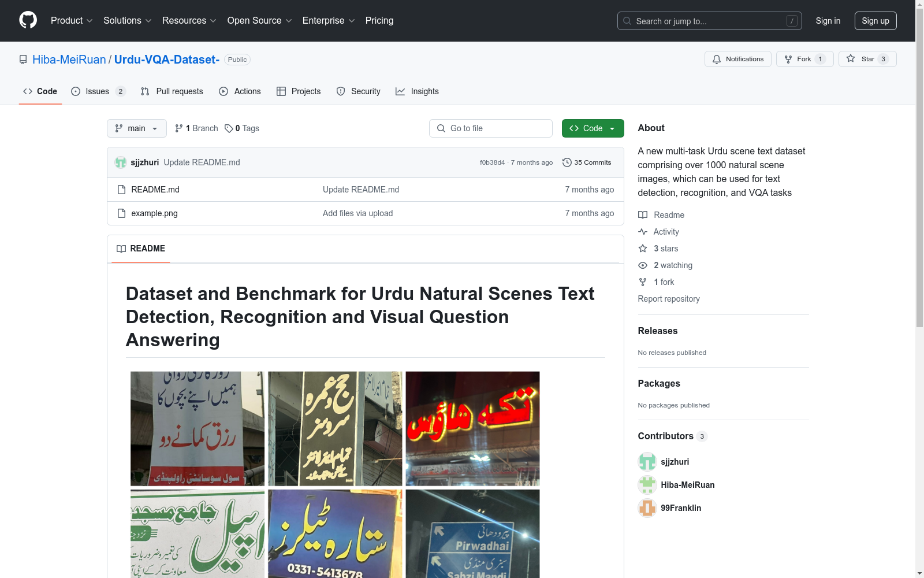
Task: Click the Sign in link
Action: 828,21
